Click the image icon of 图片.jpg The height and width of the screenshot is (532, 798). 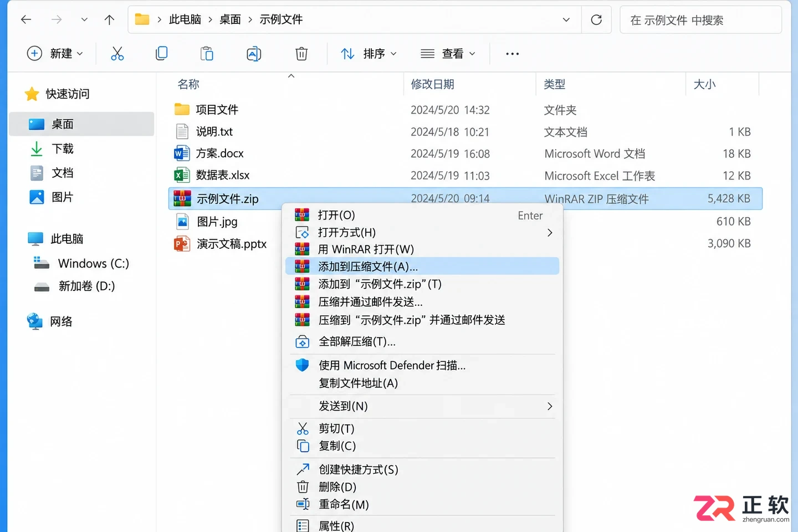click(x=182, y=222)
